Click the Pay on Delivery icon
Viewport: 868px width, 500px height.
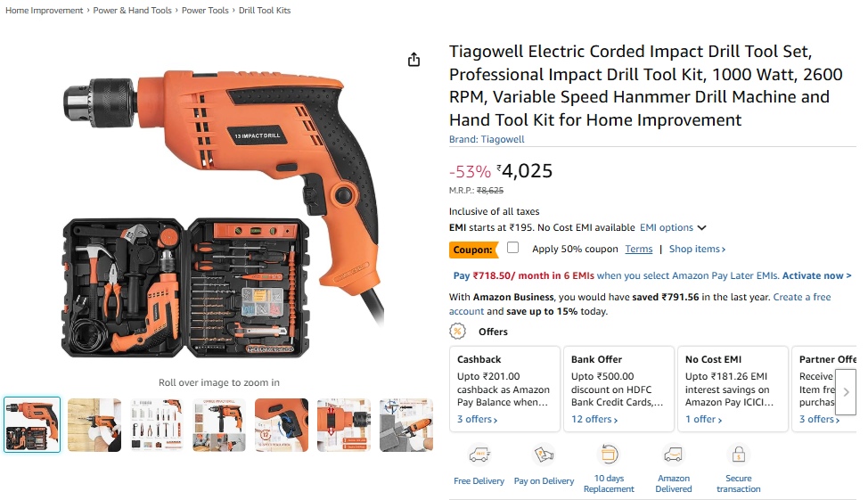(544, 455)
